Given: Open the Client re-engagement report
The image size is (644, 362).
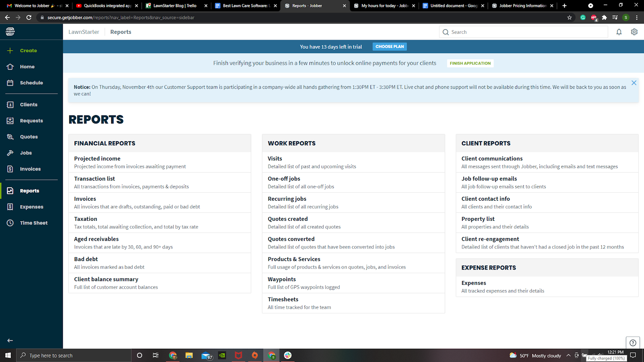Looking at the screenshot, I should point(490,239).
